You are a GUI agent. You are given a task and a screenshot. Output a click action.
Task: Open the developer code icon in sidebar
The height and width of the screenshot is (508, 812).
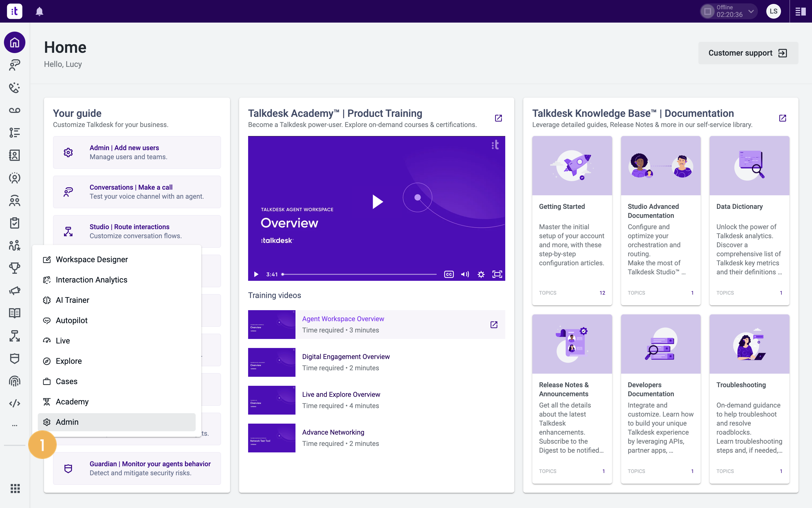coord(14,404)
